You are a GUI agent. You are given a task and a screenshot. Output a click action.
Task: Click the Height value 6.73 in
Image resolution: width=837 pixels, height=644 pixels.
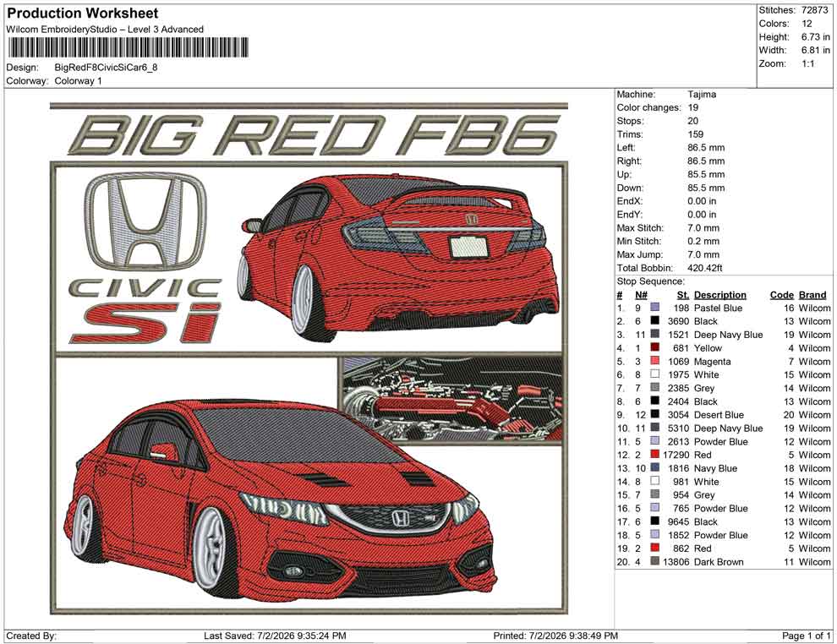coord(816,37)
